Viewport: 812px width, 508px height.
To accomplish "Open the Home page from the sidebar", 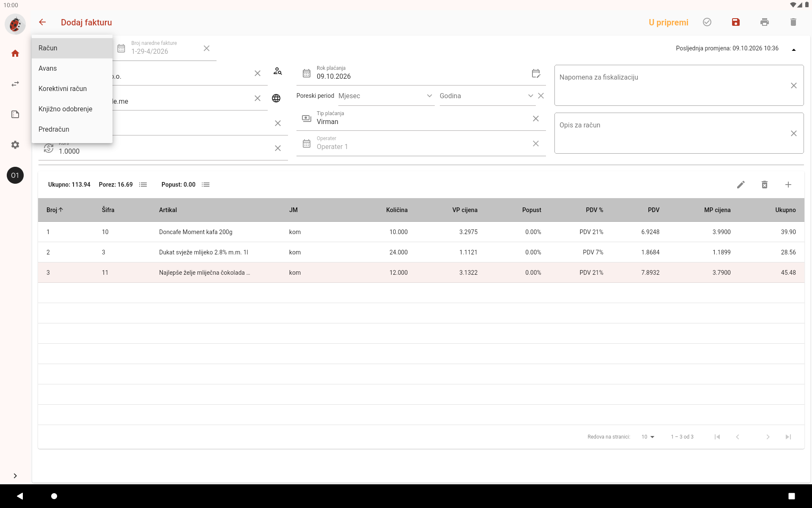I will [15, 53].
